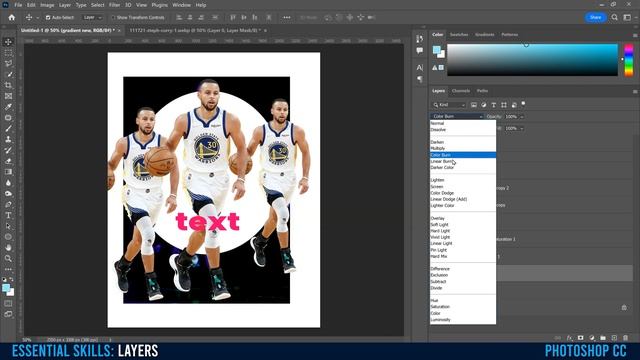Screen dimensions: 640x360
Task: Select the Clone Stamp tool
Action: pos(8,139)
